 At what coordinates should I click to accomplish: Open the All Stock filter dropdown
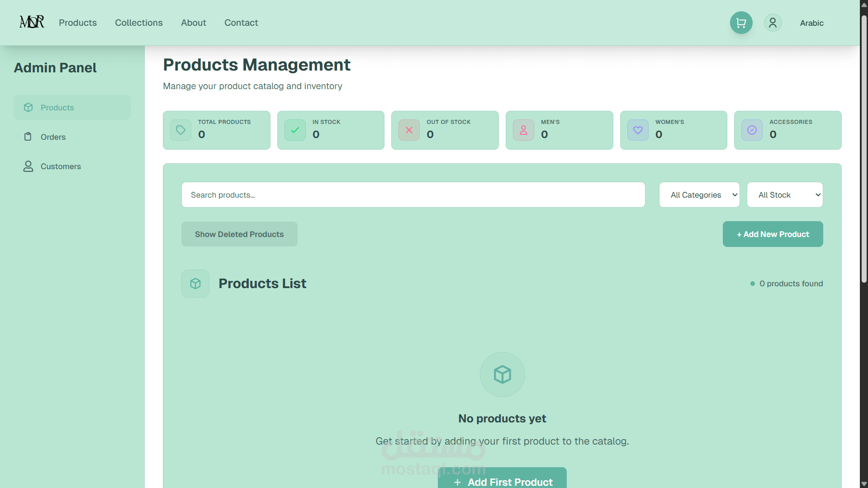(784, 195)
